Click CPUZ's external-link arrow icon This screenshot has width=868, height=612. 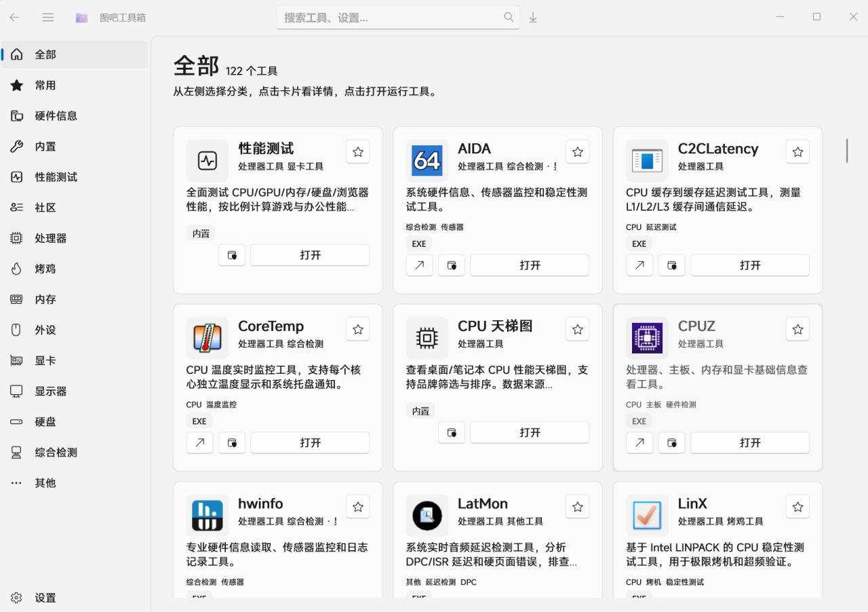(639, 442)
